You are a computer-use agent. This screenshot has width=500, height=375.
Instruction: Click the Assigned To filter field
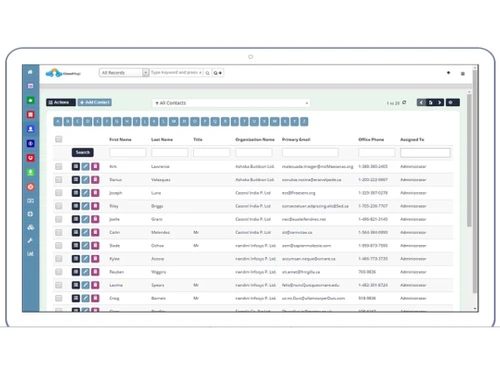click(x=425, y=153)
